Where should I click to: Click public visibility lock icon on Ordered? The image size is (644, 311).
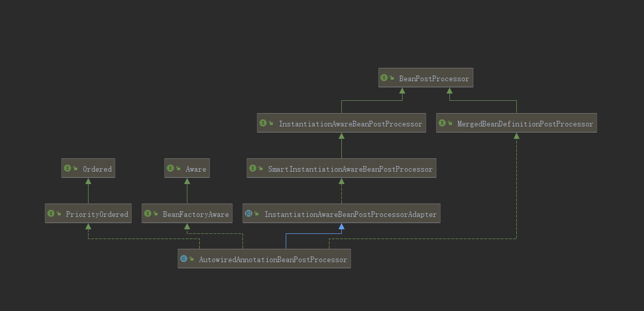click(75, 169)
